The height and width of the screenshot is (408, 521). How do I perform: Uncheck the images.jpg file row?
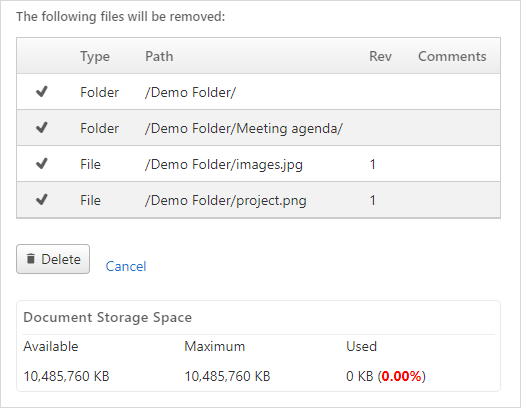coord(42,164)
